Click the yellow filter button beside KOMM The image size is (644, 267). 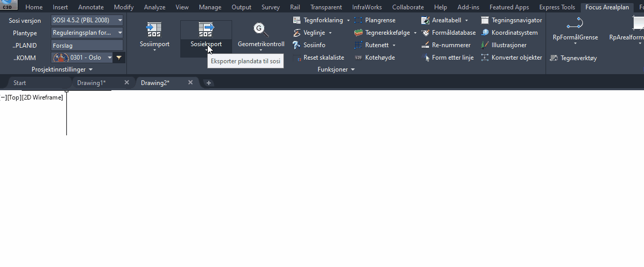coord(119,58)
